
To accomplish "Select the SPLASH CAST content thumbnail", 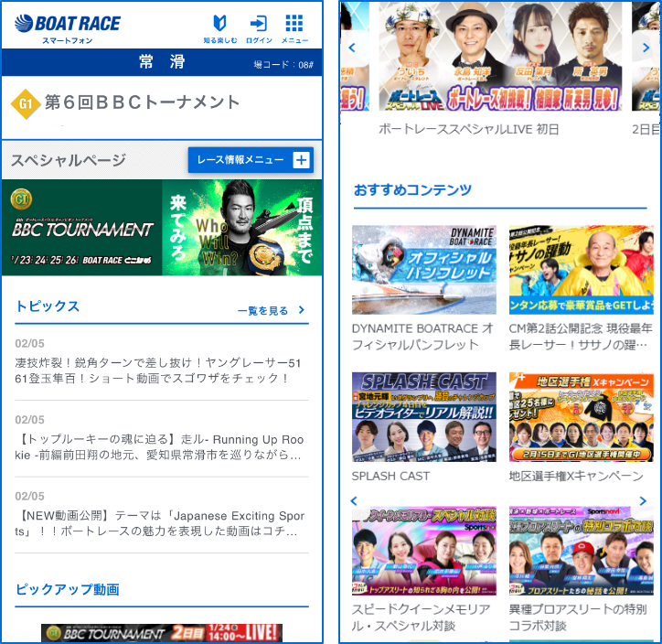I will coord(424,417).
